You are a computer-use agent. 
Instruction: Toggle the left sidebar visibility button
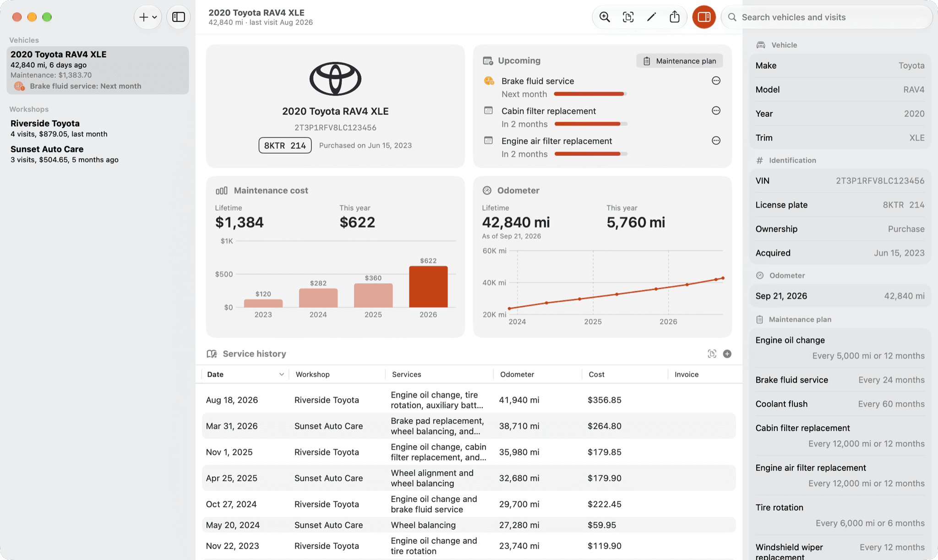179,17
